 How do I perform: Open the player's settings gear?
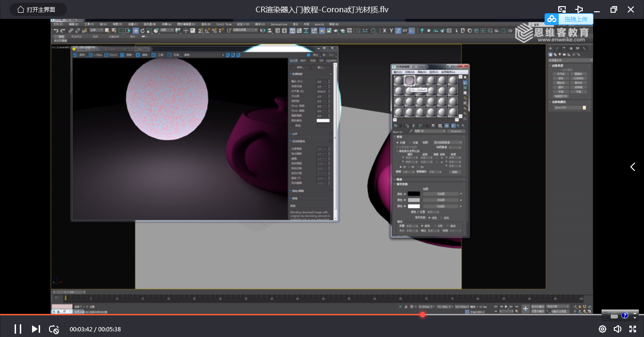pyautogui.click(x=603, y=329)
